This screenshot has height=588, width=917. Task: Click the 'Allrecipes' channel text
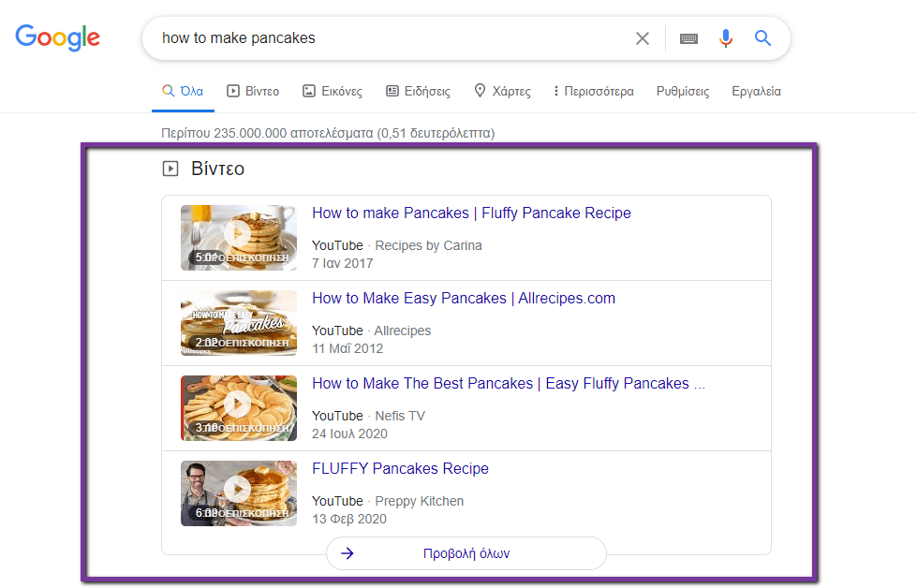point(403,331)
